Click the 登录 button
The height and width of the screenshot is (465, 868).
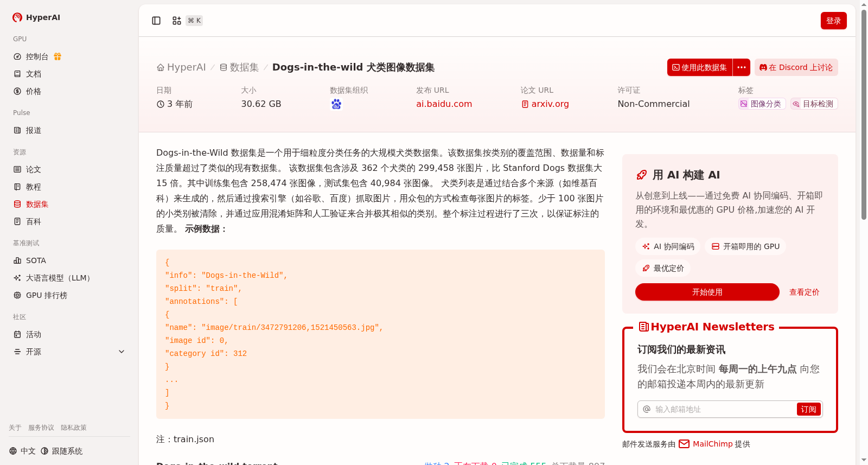point(833,21)
